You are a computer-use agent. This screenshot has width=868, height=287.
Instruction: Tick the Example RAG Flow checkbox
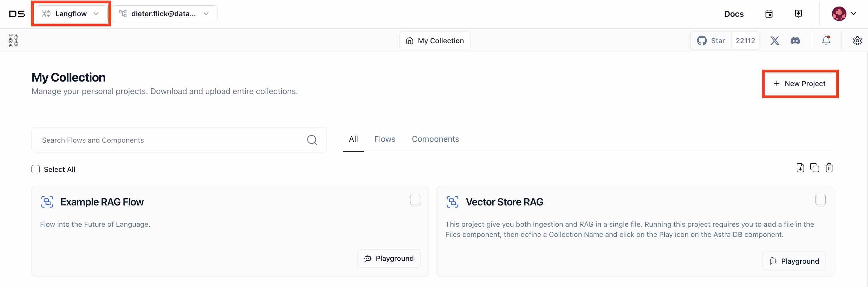tap(415, 200)
